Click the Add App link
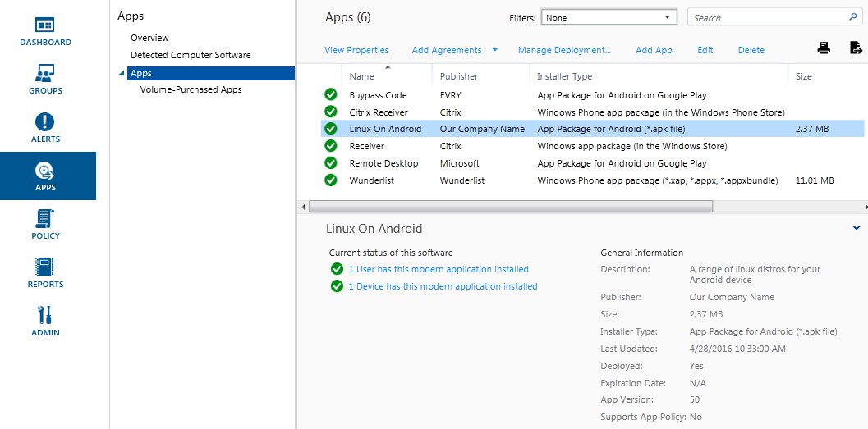This screenshot has height=429, width=868. 654,50
